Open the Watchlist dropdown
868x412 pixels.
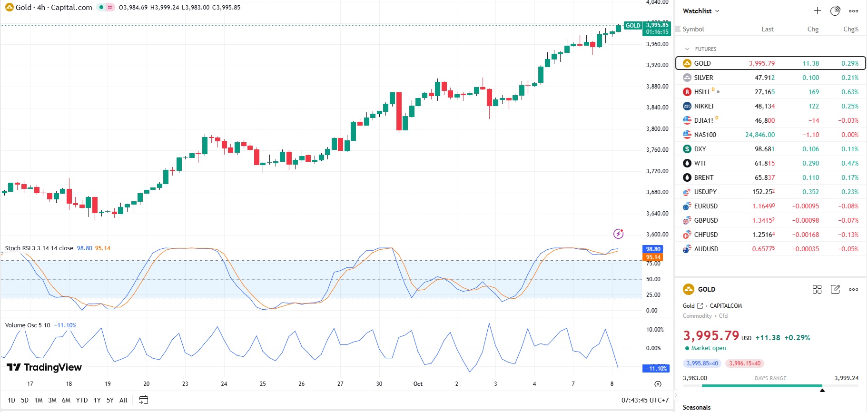[x=701, y=11]
